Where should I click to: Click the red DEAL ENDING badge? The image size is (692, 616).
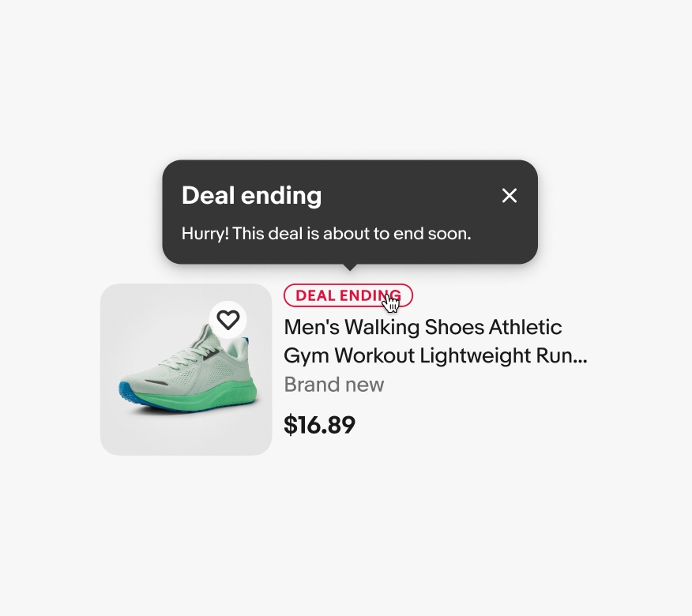click(348, 295)
